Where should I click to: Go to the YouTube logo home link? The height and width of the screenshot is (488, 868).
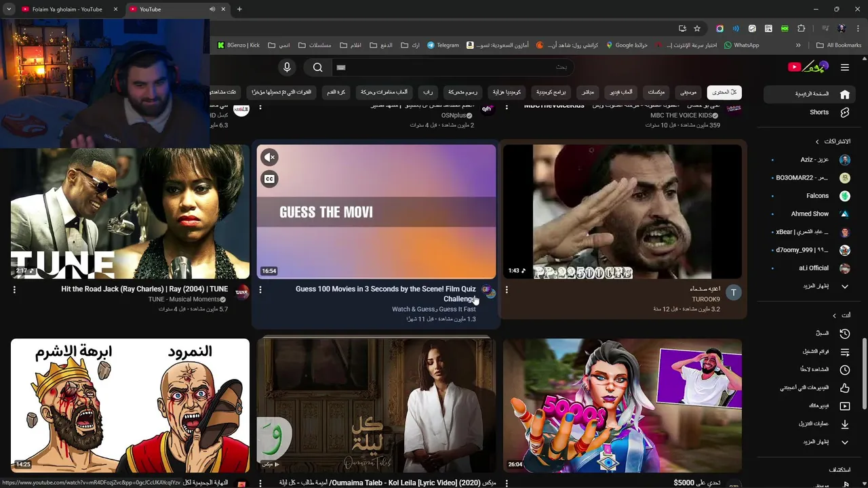pos(808,66)
